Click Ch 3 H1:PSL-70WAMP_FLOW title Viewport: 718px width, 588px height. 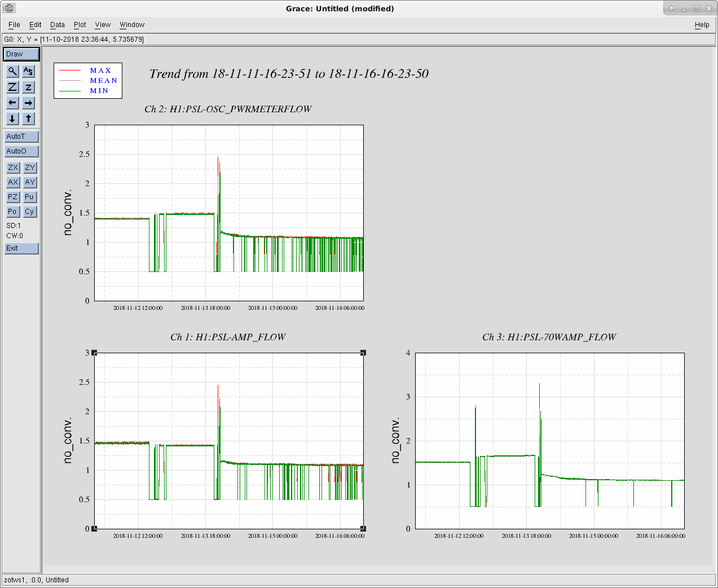click(x=549, y=337)
